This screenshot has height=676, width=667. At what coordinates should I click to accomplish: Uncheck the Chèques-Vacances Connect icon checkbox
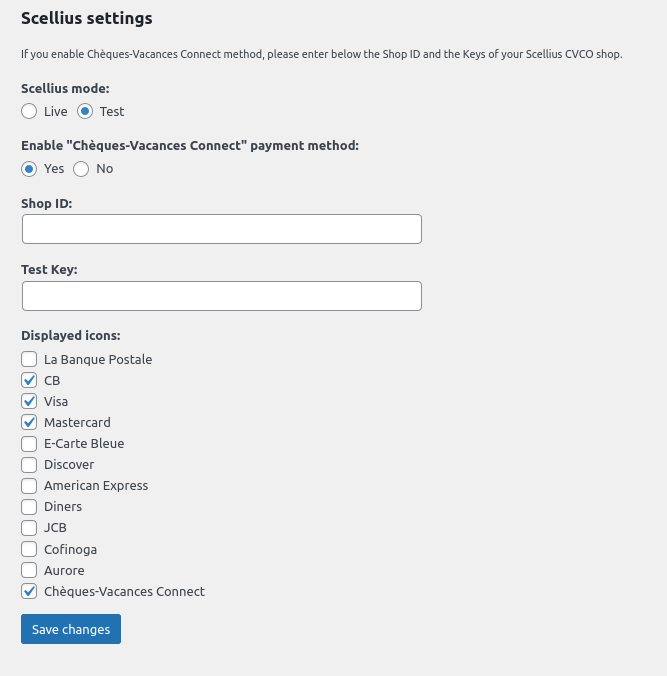[29, 591]
